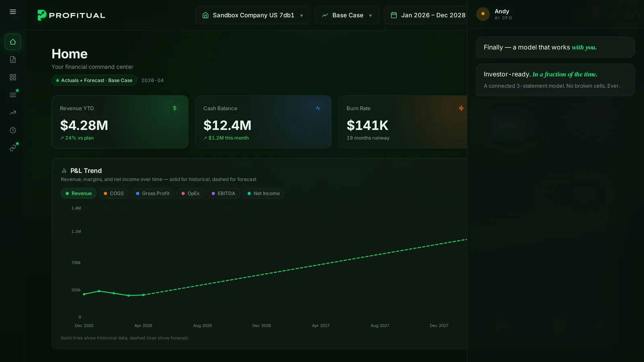This screenshot has height=362, width=644.
Task: Click the P&L Trend heading
Action: tap(86, 171)
